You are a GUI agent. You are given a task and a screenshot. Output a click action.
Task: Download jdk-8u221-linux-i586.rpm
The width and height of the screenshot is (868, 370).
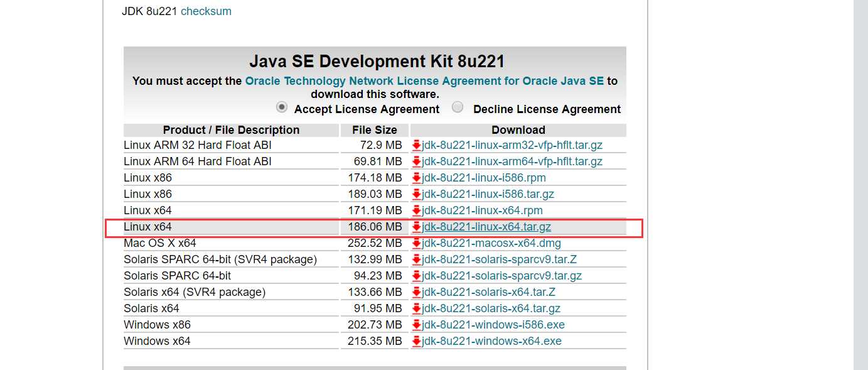pyautogui.click(x=484, y=178)
